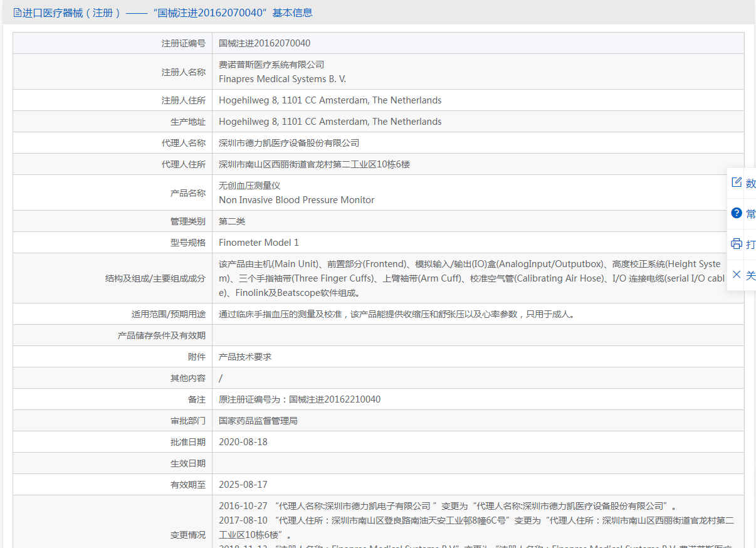Screen dimensions: 756x548
Task: Click the 注册证编号 label cell
Action: (x=113, y=43)
